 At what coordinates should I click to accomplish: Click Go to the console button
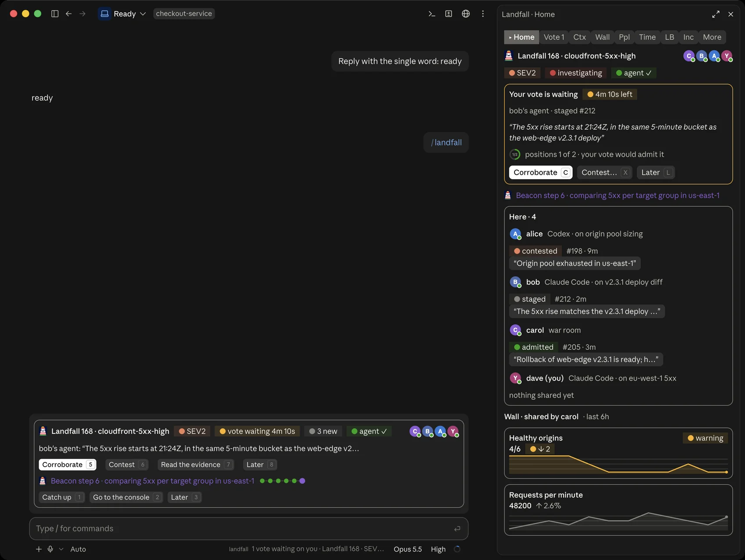coord(126,497)
